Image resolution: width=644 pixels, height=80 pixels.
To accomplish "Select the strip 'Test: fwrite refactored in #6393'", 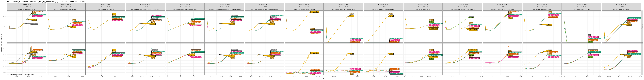I will pyautogui.click(x=582, y=9).
